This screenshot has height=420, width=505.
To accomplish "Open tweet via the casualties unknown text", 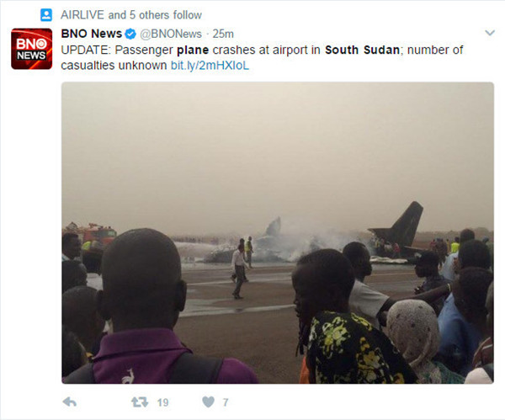I will tap(114, 66).
